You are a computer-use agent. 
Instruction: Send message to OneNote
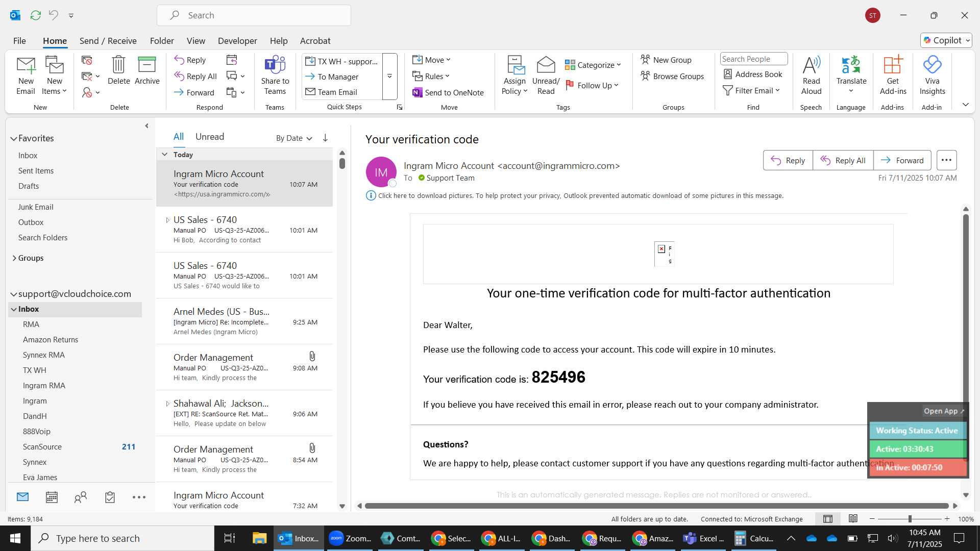point(448,92)
